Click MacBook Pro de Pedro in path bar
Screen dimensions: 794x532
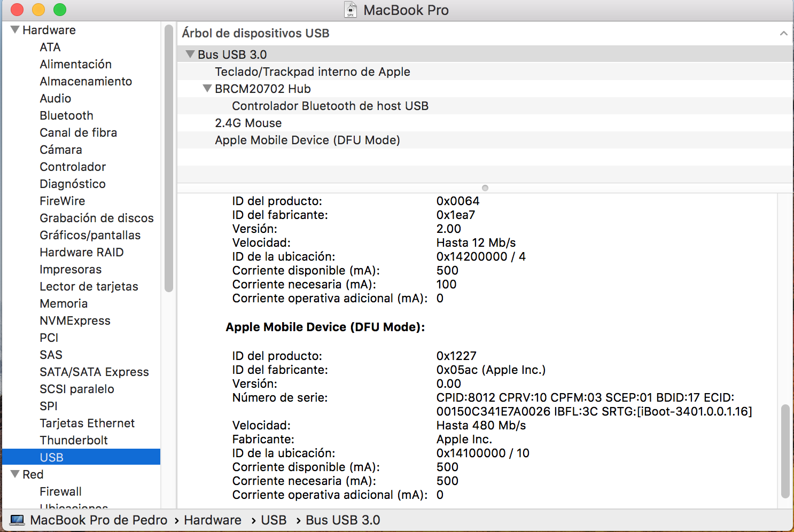98,520
